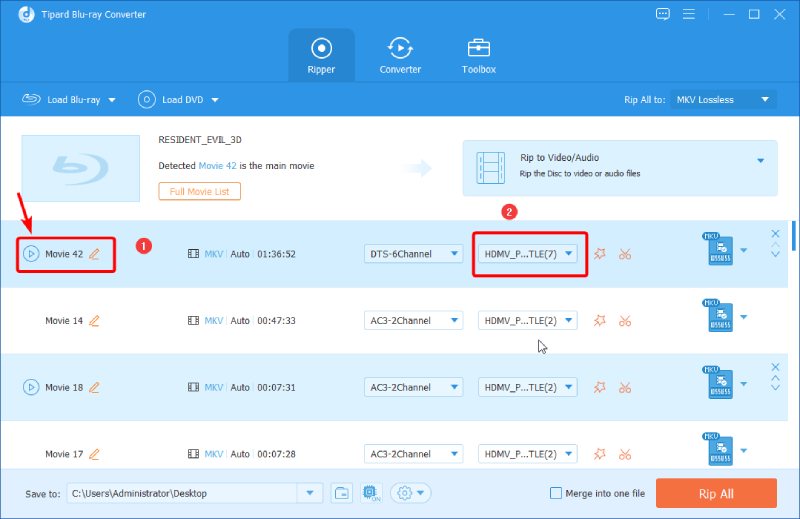The width and height of the screenshot is (800, 519).
Task: Open the subtitle dropdown for Movie 14
Action: (528, 320)
